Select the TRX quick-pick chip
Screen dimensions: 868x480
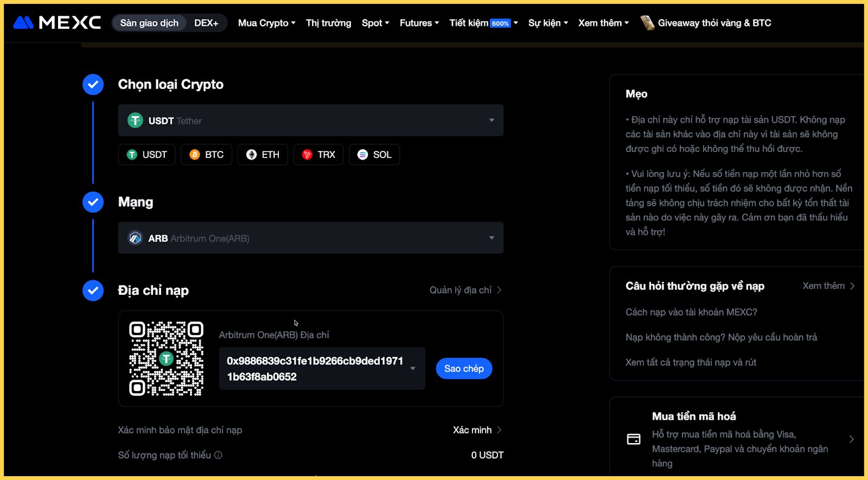318,155
